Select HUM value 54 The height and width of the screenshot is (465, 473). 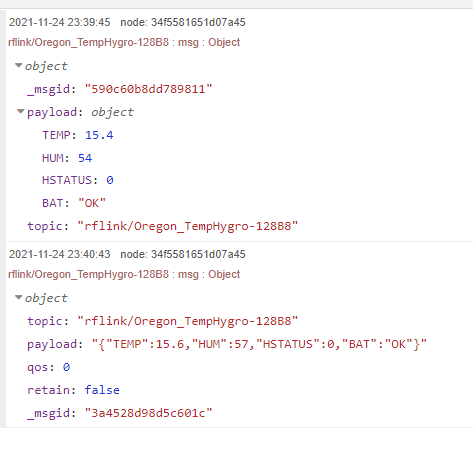85,158
